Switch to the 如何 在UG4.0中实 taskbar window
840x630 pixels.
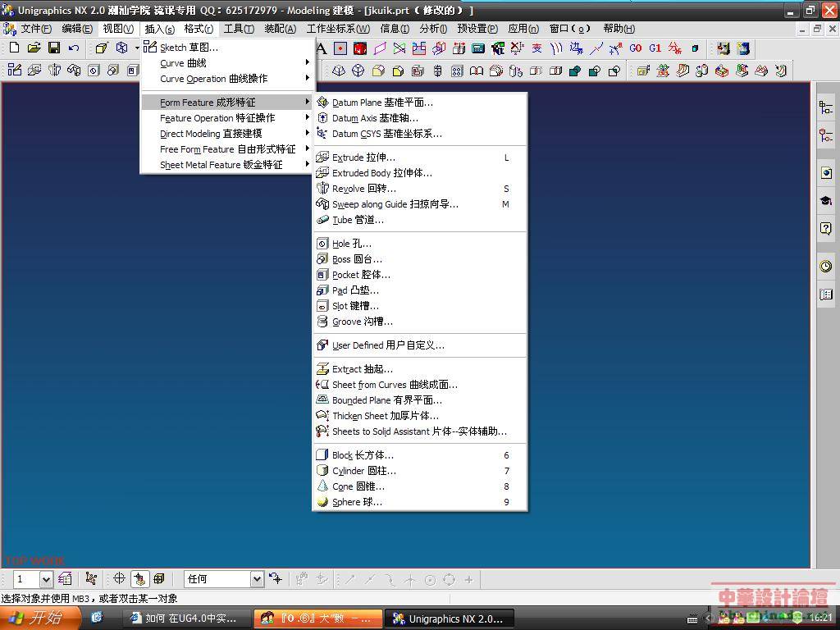pos(185,619)
